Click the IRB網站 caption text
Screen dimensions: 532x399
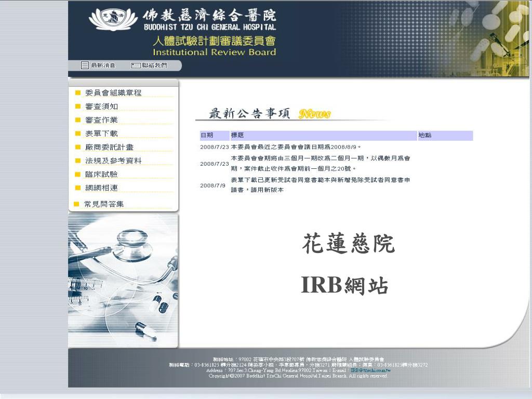click(344, 285)
